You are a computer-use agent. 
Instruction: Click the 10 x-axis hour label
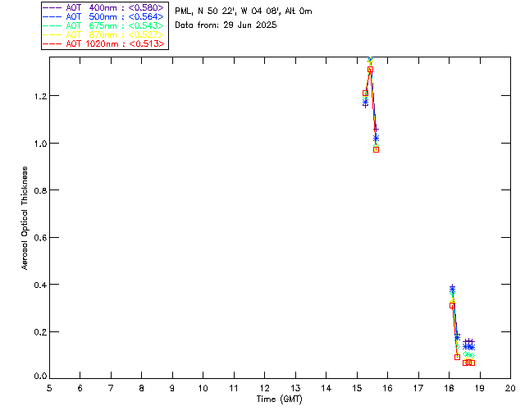point(203,388)
